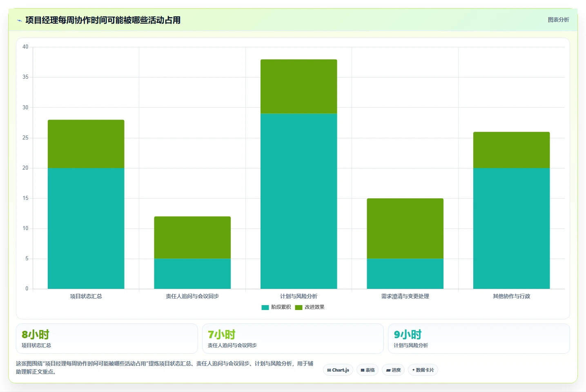Click the 阶段累积 legend text

(x=281, y=307)
